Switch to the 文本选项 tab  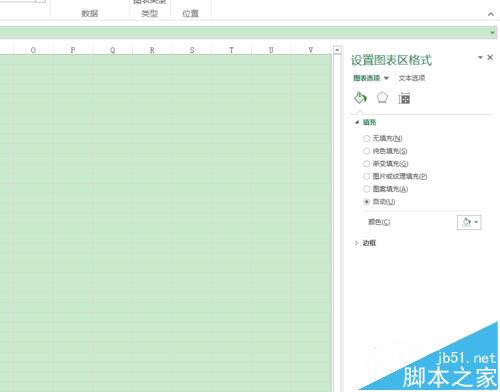412,78
